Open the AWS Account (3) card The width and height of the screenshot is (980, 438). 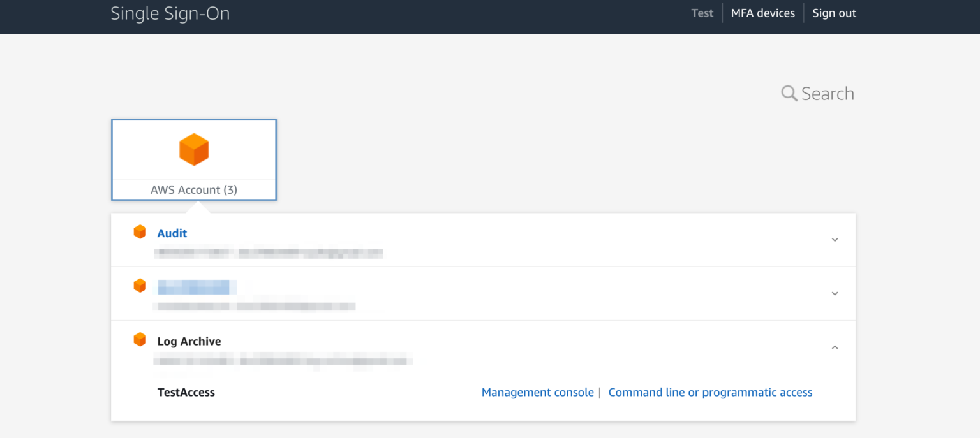[x=193, y=159]
